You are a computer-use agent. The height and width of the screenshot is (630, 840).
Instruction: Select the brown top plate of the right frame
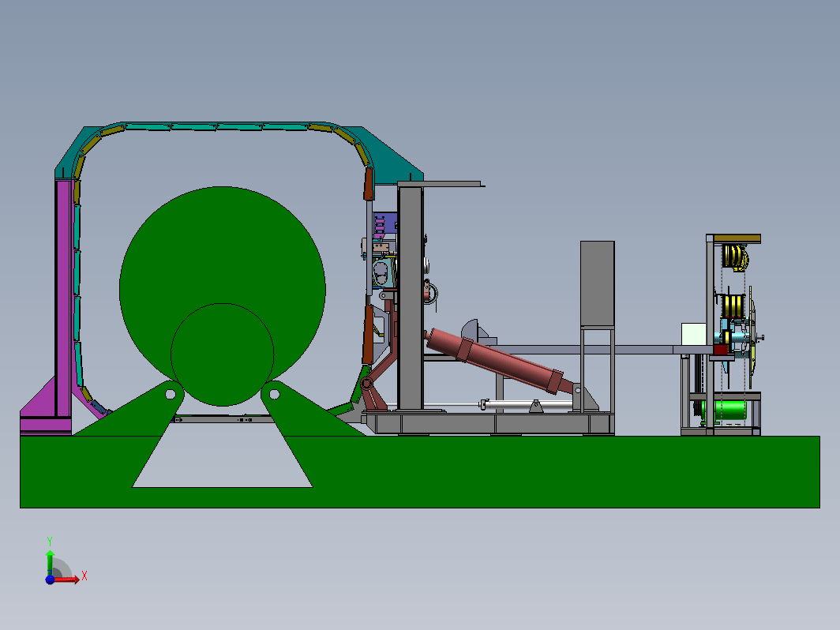click(737, 238)
